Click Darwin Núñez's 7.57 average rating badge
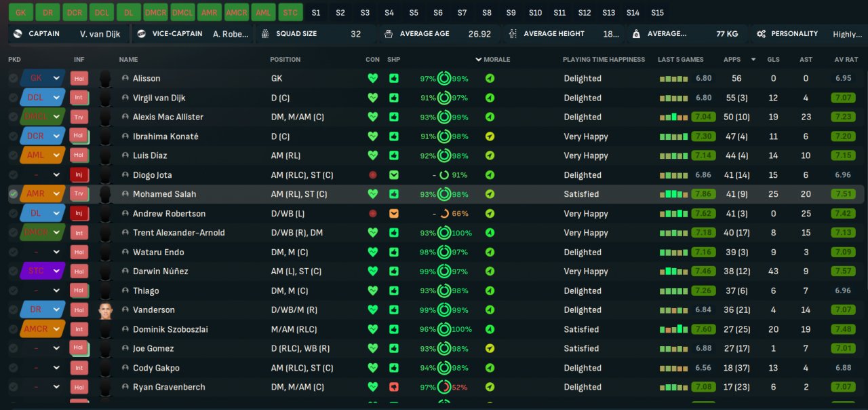This screenshot has width=868, height=410. (844, 272)
